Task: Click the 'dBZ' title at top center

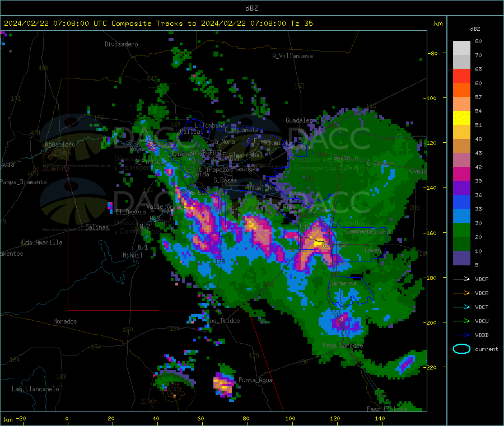Action: [x=251, y=8]
